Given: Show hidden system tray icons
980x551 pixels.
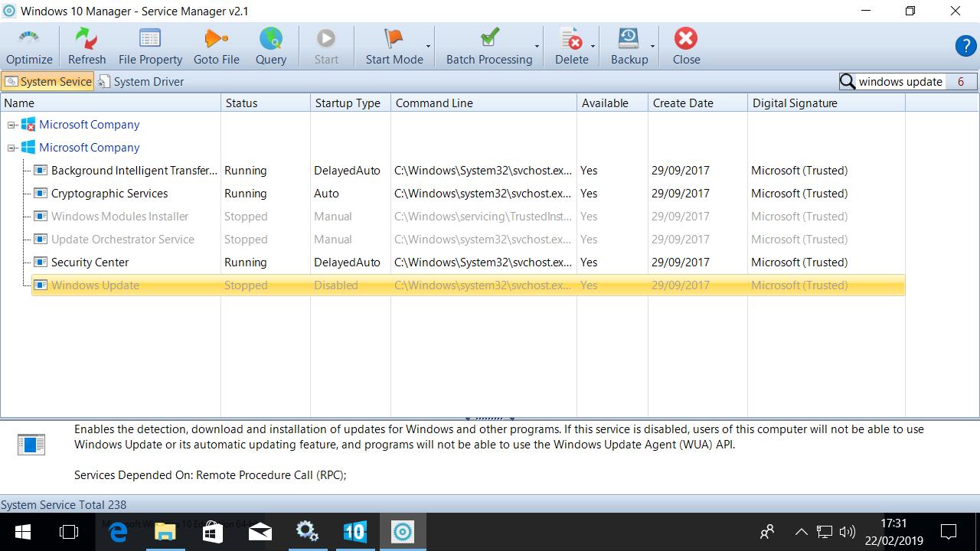Looking at the screenshot, I should tap(801, 532).
